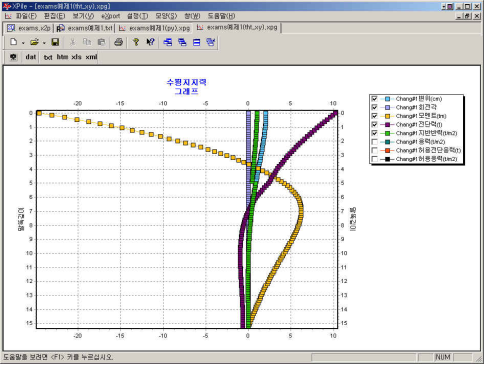Toggle the yellow Chang#1 moment series checkbox
The height and width of the screenshot is (368, 484).
coord(374,116)
